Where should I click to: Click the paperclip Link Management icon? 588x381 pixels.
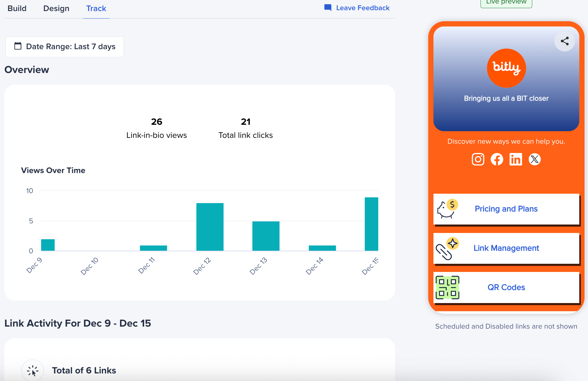(x=447, y=248)
